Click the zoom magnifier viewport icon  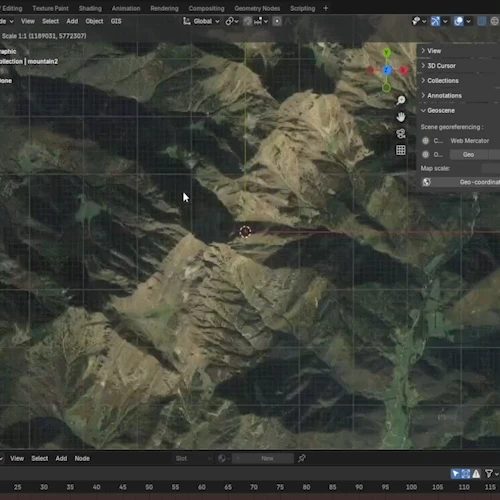tap(401, 100)
